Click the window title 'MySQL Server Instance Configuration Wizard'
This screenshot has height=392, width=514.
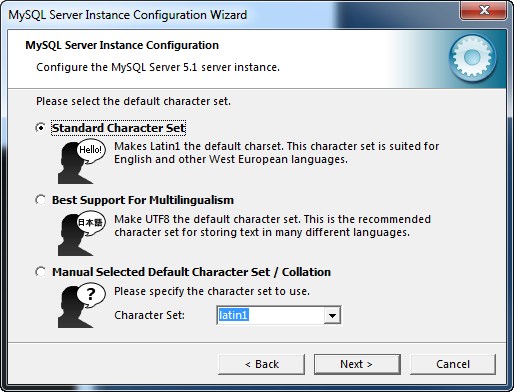pos(128,15)
